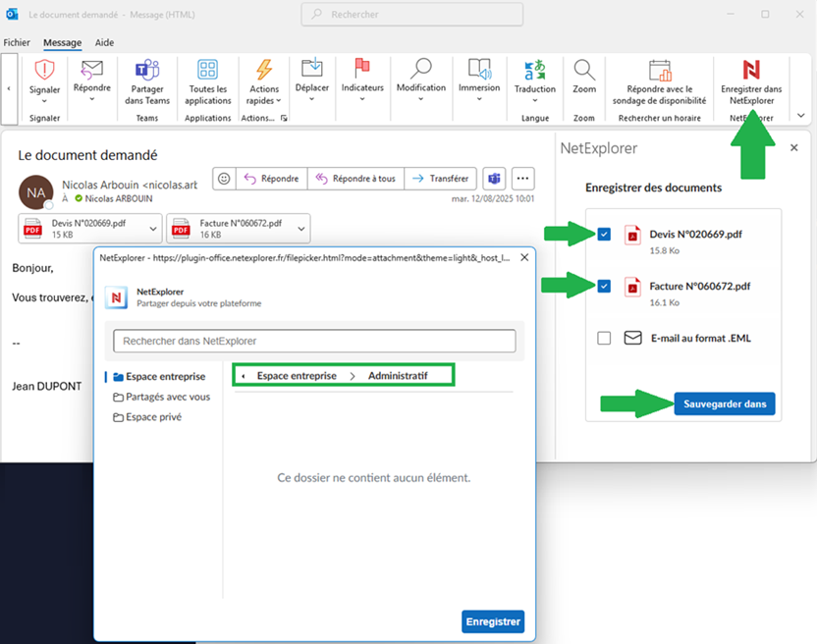Expand the ribbon options chevron at far right

[x=801, y=116]
